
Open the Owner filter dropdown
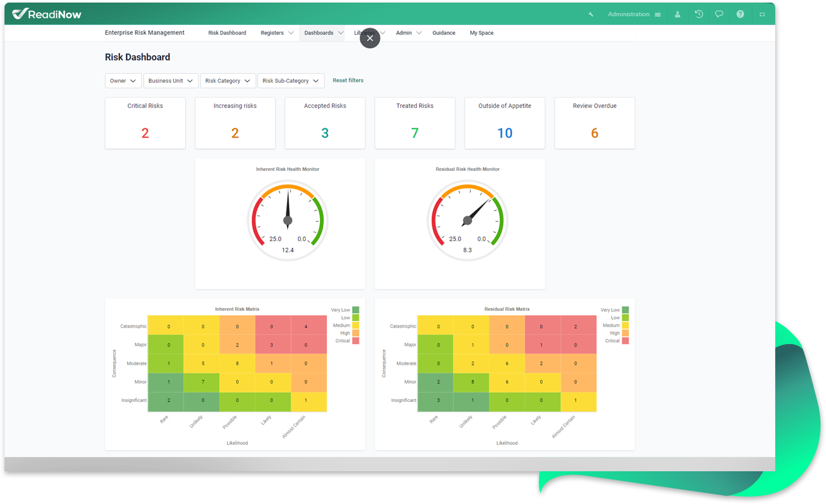click(x=123, y=81)
